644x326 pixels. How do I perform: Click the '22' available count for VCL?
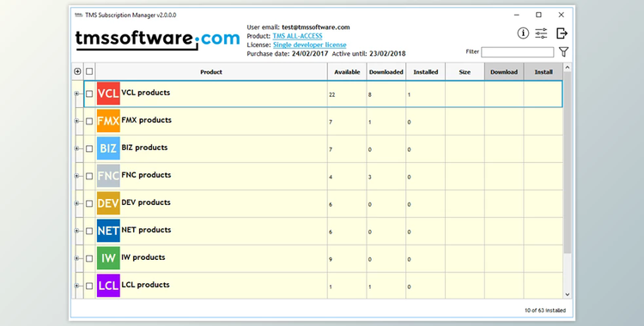(x=331, y=95)
